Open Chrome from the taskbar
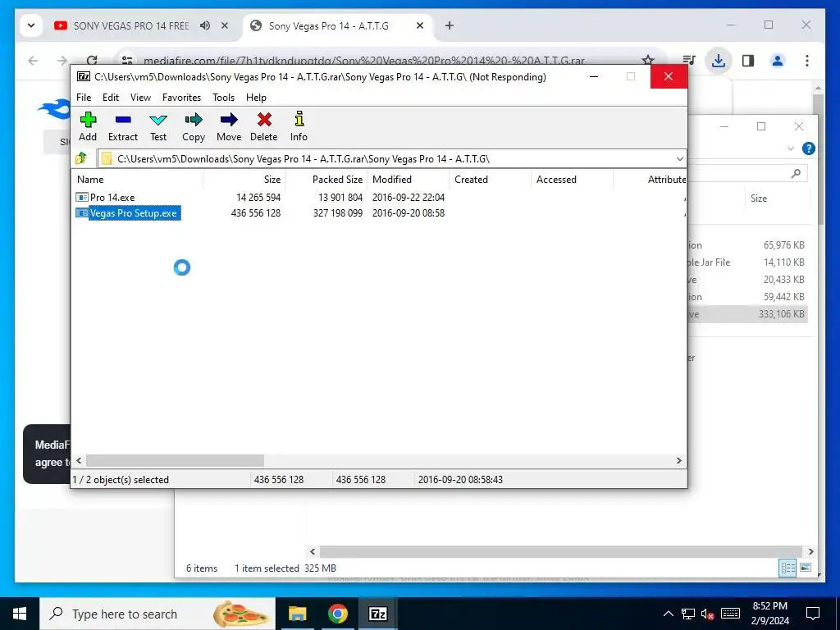This screenshot has height=630, width=840. tap(337, 614)
